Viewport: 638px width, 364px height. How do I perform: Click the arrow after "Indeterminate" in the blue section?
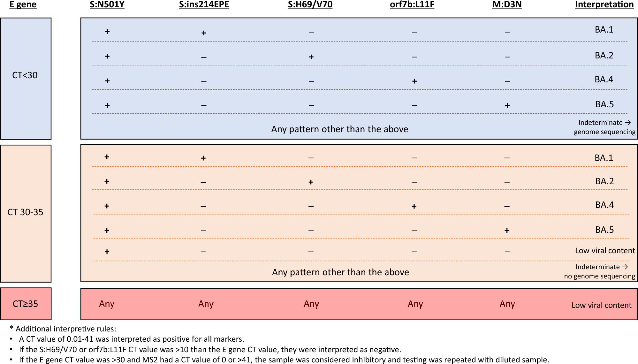[x=627, y=122]
